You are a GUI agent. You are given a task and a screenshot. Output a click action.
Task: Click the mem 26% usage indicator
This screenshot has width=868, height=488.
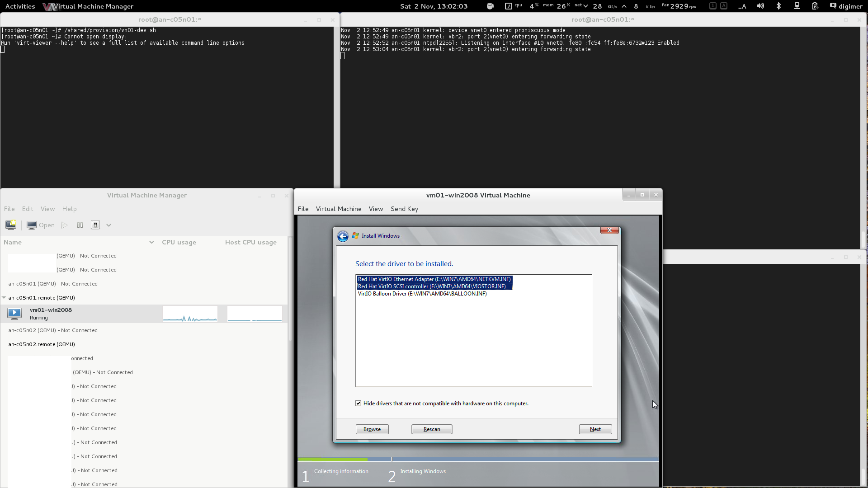click(557, 6)
